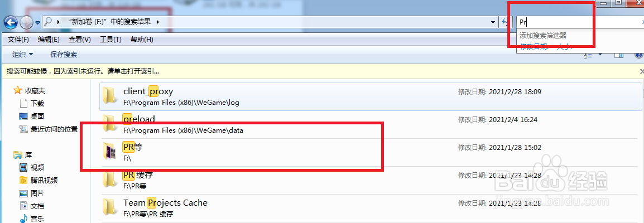Click the Forward navigation arrow

point(26,22)
